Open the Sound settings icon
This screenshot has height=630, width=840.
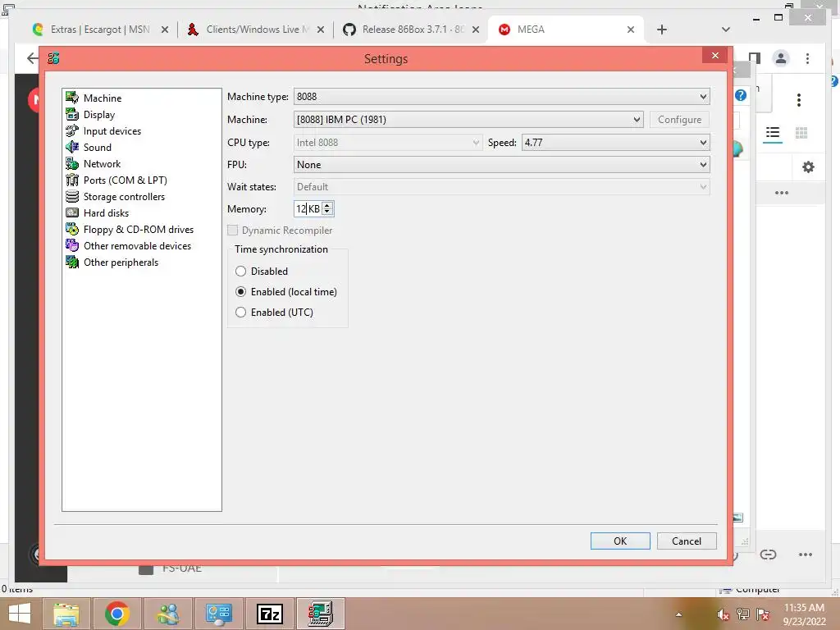coord(72,147)
